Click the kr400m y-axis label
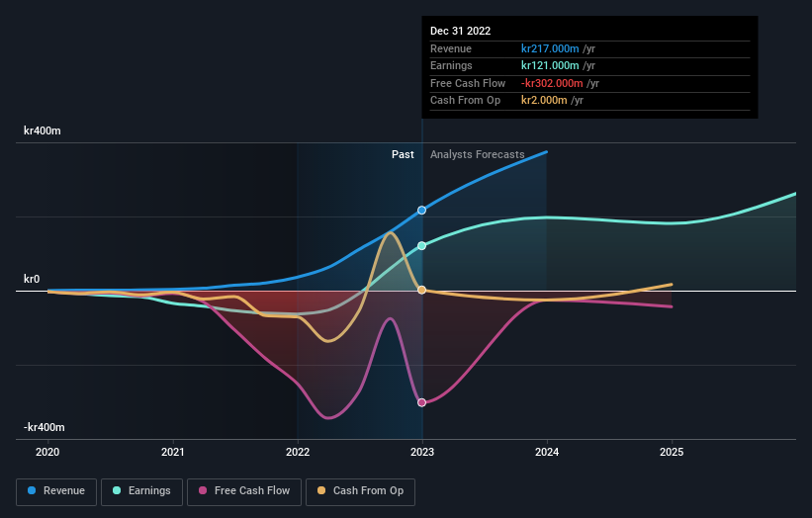This screenshot has height=518, width=812. pos(42,130)
